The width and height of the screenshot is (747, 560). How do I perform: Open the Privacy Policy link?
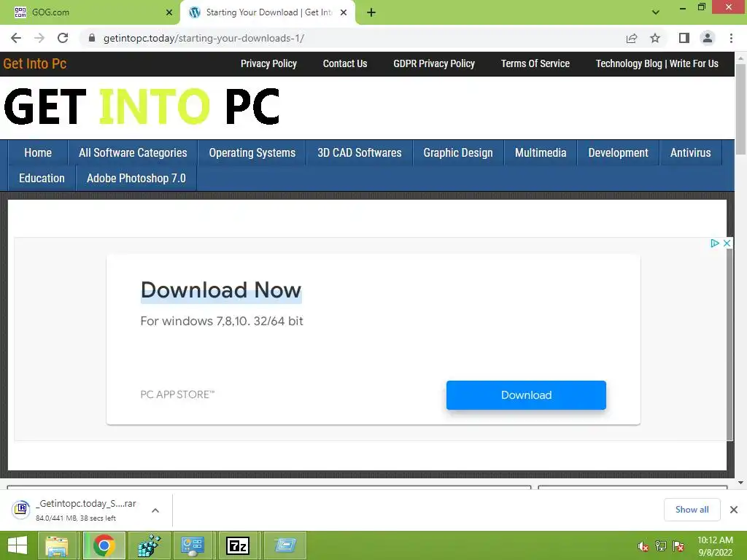[x=268, y=64]
